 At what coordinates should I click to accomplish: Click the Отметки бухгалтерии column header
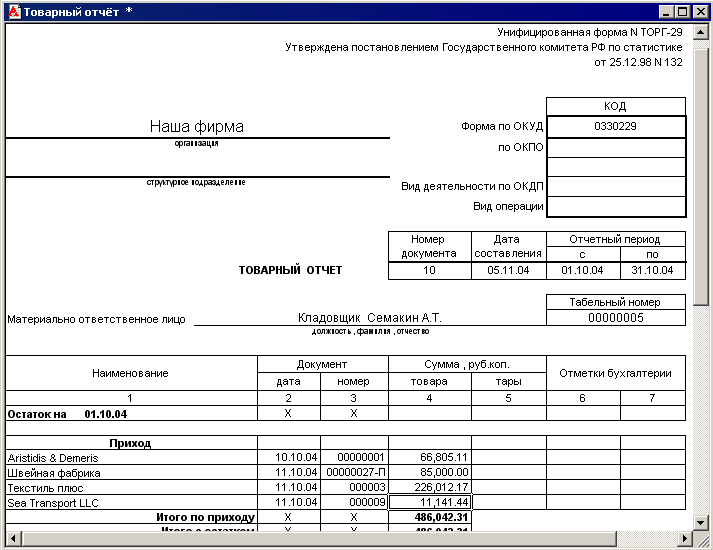[616, 373]
